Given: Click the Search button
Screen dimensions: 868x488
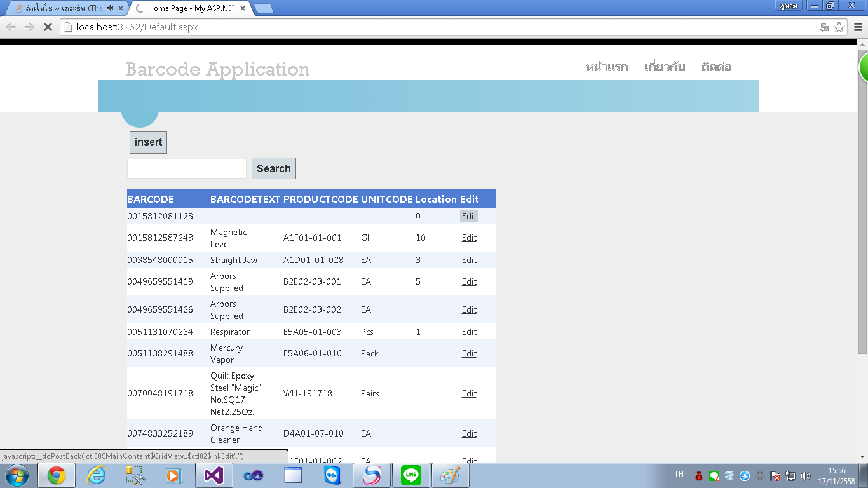Looking at the screenshot, I should [x=274, y=168].
